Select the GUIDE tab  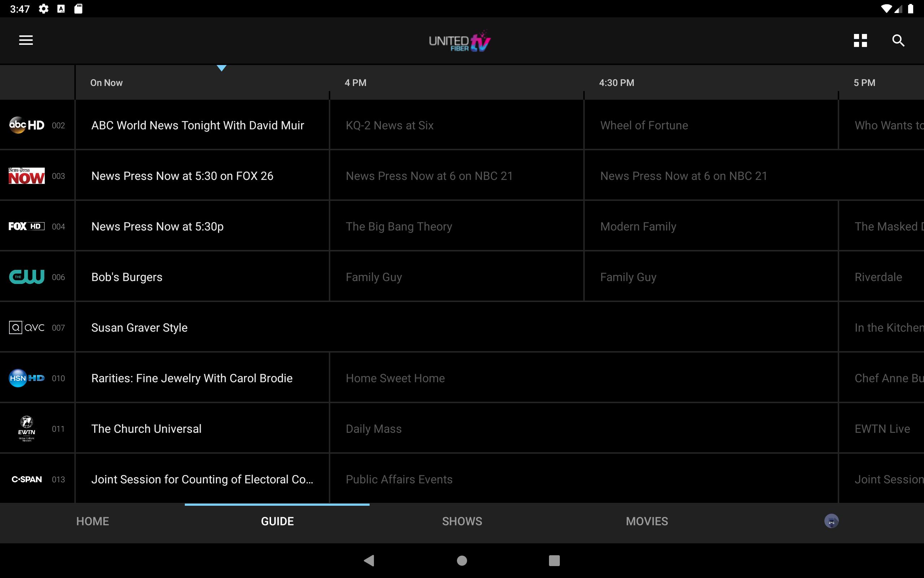277,521
